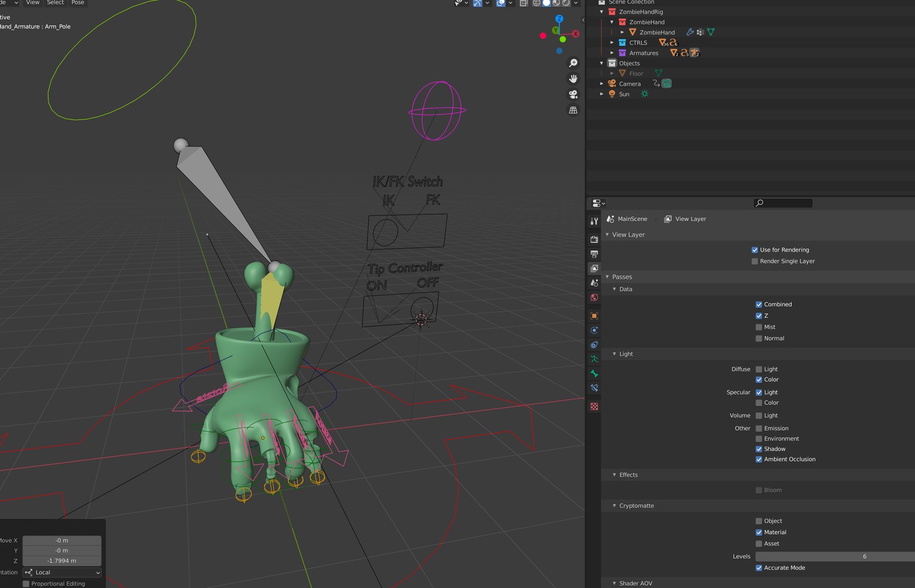Switch perspective/orthographic with the grid icon
The image size is (915, 588).
(x=573, y=110)
